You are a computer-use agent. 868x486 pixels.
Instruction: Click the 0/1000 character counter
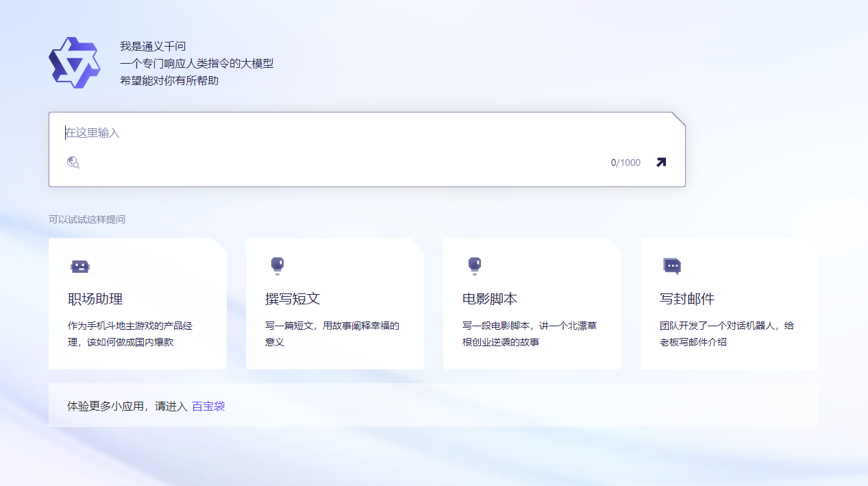pyautogui.click(x=625, y=162)
